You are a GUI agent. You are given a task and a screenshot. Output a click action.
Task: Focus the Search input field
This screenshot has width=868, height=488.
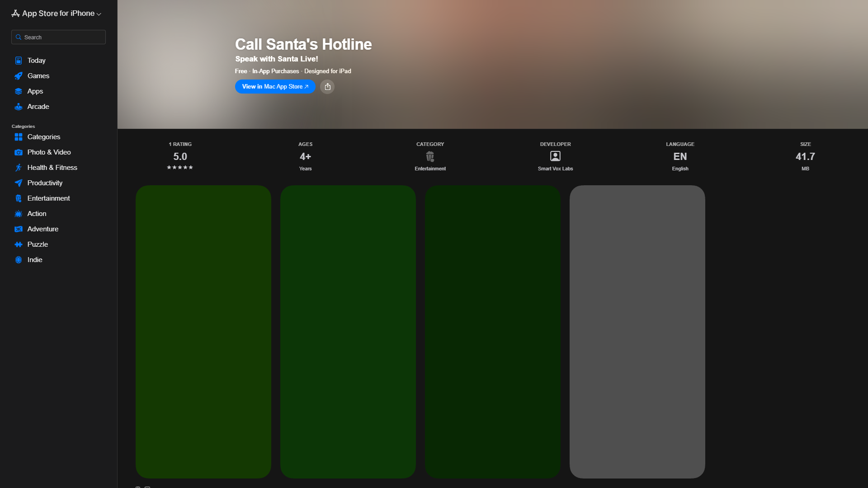click(58, 37)
